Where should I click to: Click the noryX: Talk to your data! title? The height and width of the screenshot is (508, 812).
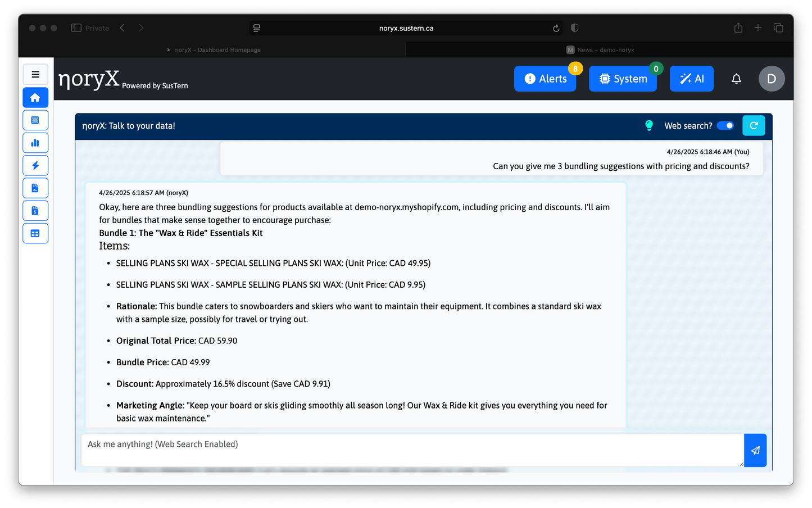(129, 126)
